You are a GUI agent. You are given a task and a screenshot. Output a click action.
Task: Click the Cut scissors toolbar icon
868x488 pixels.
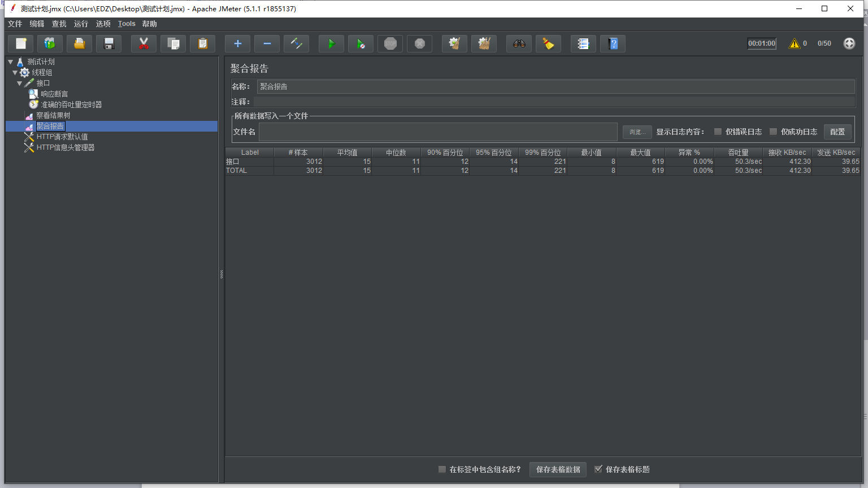(x=144, y=43)
